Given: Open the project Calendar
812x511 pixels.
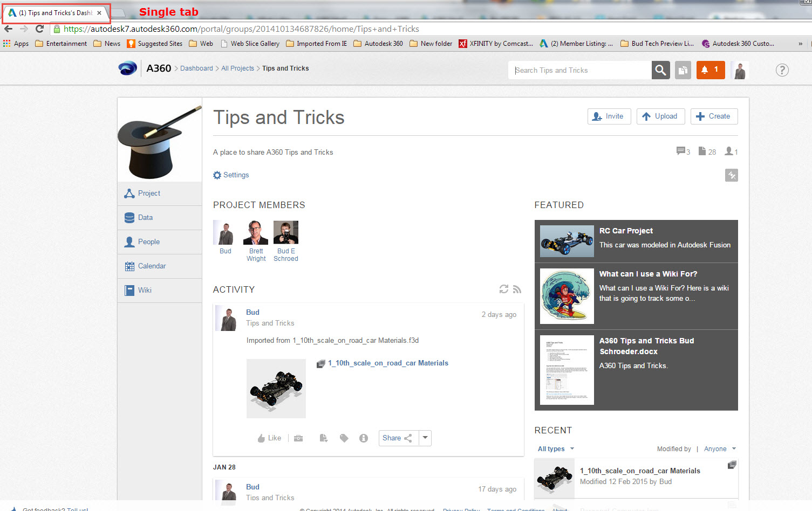Looking at the screenshot, I should pyautogui.click(x=151, y=266).
